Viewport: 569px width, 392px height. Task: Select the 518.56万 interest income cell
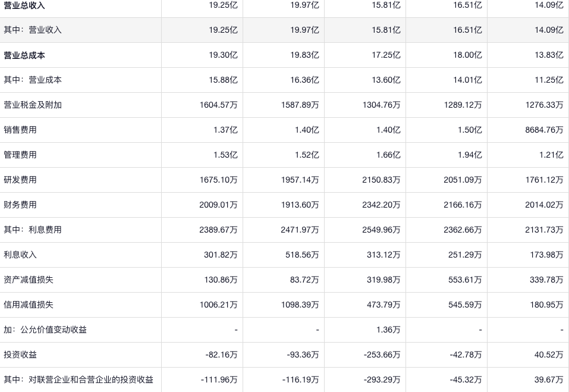point(302,255)
